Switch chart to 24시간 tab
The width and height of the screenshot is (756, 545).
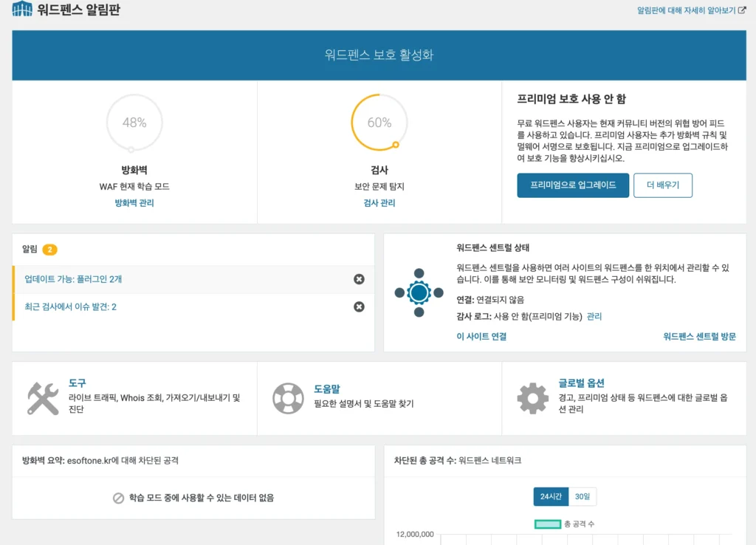coord(551,497)
